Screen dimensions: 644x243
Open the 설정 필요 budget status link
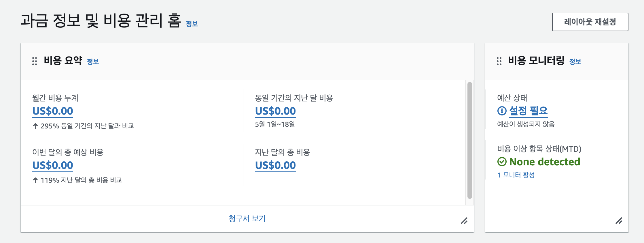(x=528, y=111)
